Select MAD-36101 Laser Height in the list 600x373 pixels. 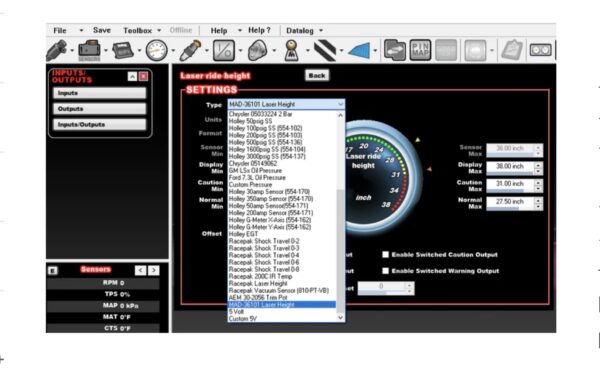coord(282,305)
